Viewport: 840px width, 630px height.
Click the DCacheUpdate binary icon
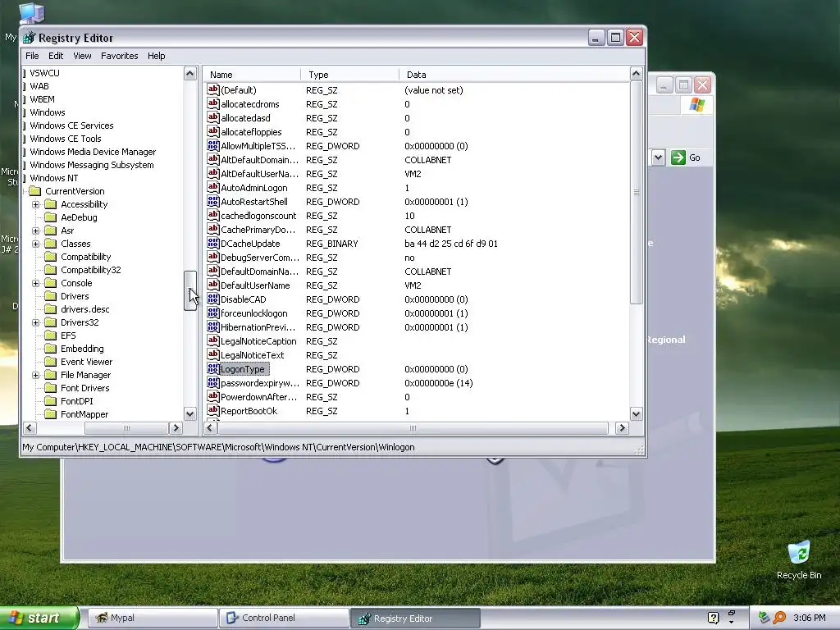pyautogui.click(x=213, y=243)
